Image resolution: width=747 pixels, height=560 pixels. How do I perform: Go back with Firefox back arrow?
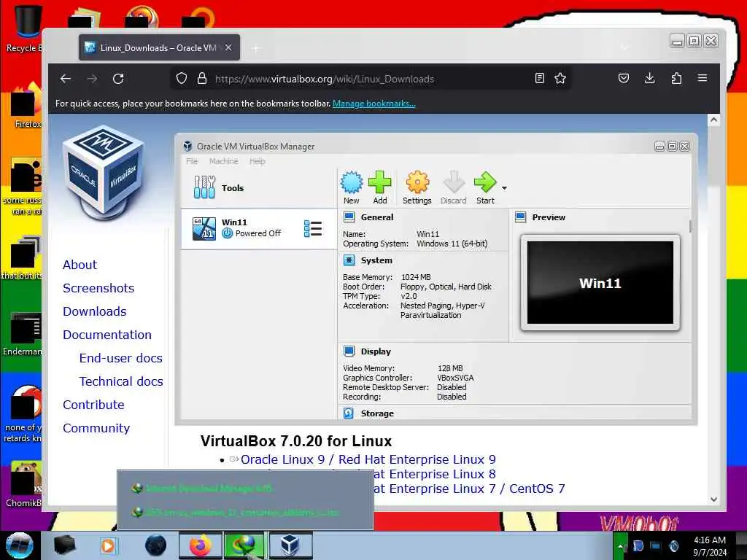[66, 79]
